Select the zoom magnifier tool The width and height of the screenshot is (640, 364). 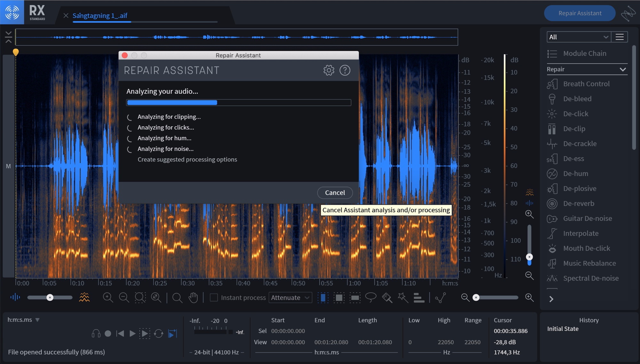click(x=177, y=297)
